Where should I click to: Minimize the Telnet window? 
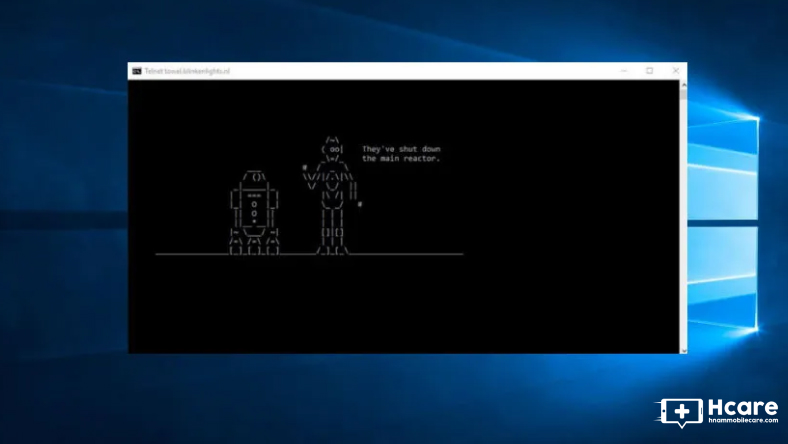624,71
